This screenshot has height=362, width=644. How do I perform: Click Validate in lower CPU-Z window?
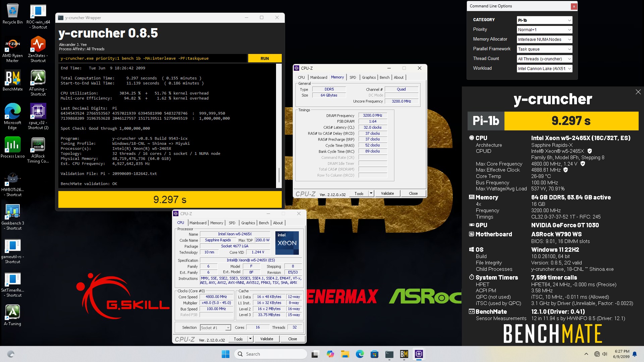[x=267, y=339]
